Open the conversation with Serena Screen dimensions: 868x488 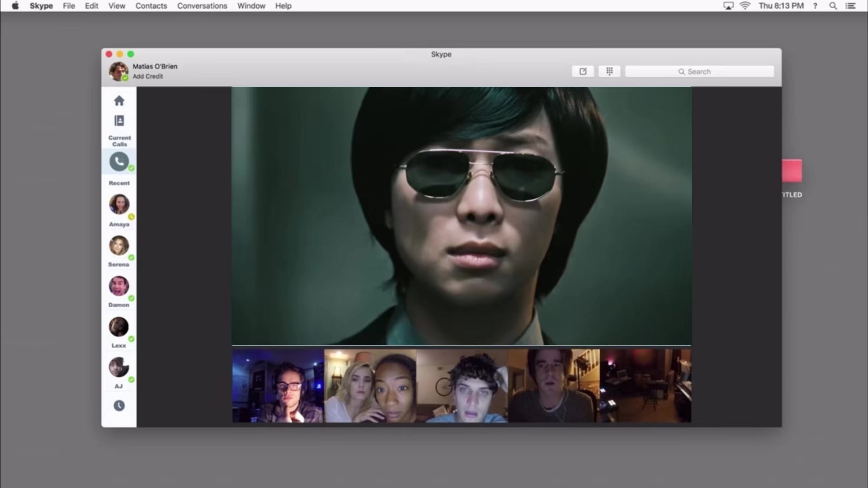119,251
